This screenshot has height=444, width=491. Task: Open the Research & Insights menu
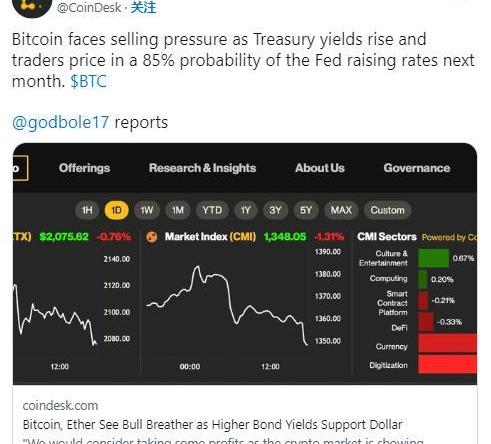202,168
